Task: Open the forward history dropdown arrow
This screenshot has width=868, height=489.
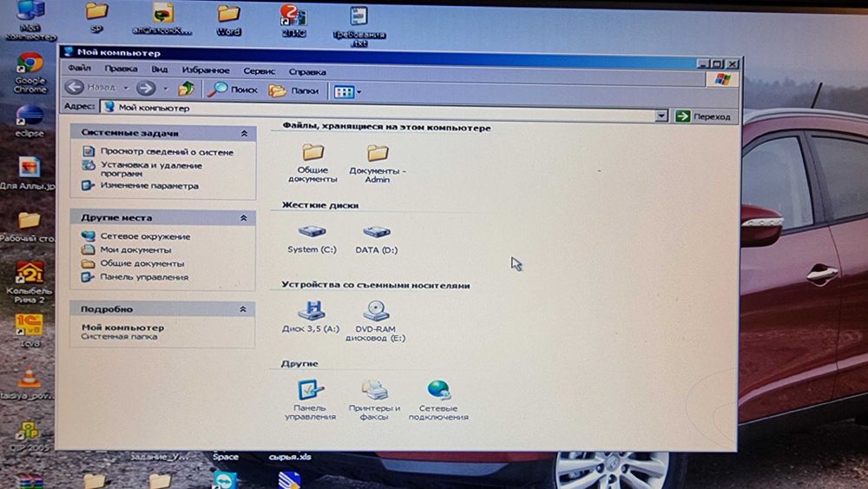Action: pyautogui.click(x=165, y=89)
